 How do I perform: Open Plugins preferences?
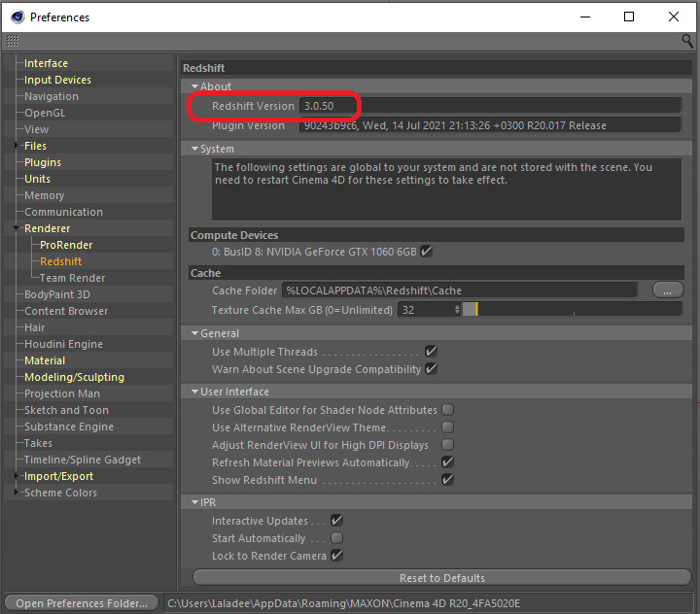point(43,162)
